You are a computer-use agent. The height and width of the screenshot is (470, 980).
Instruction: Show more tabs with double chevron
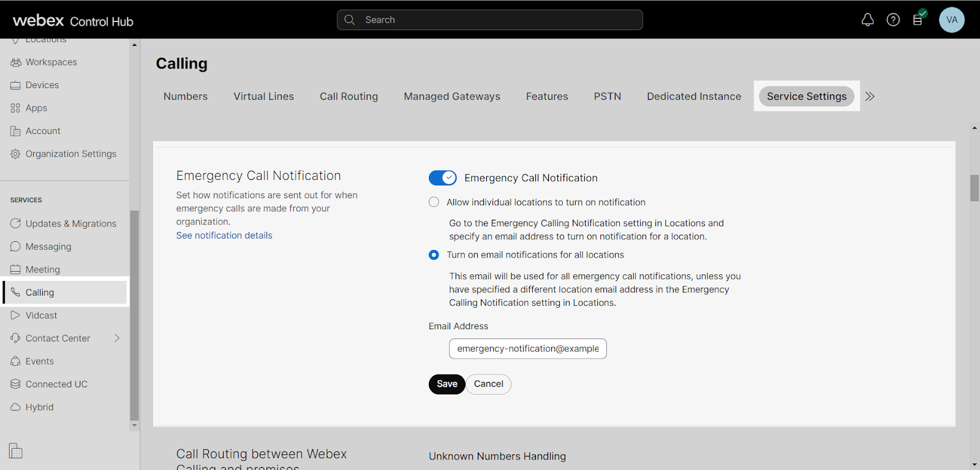[x=870, y=96]
